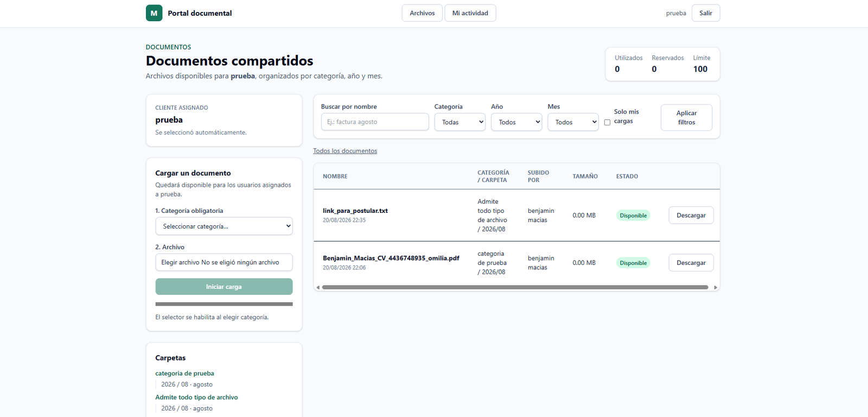The height and width of the screenshot is (417, 868).
Task: Open the Seleccionar categoría dropdown
Action: 224,226
